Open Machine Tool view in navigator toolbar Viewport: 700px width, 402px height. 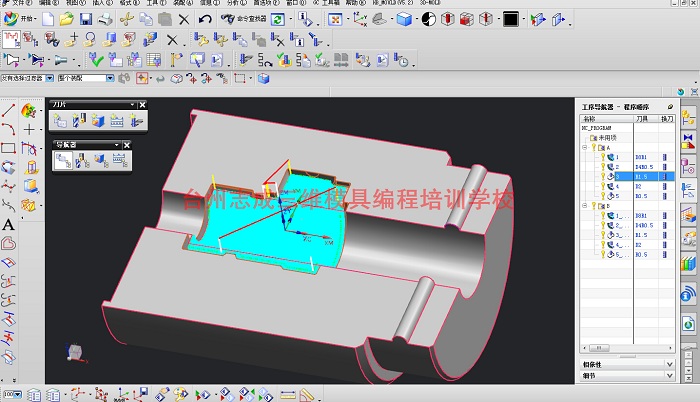[x=82, y=160]
